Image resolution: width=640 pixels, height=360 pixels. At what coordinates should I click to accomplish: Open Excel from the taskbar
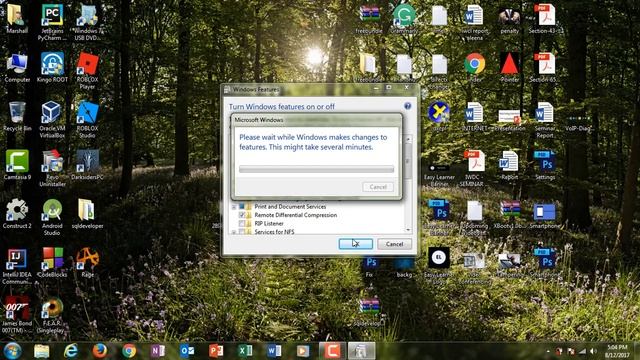(x=245, y=351)
